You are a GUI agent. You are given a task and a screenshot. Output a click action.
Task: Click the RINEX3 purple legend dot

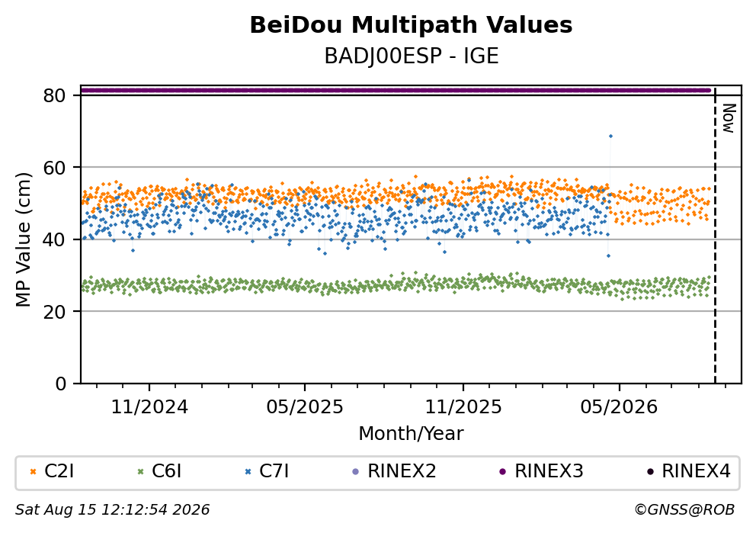(x=503, y=471)
